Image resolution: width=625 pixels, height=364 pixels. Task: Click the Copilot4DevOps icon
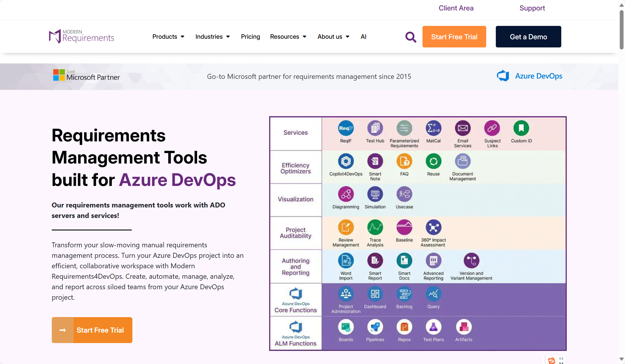pyautogui.click(x=346, y=161)
